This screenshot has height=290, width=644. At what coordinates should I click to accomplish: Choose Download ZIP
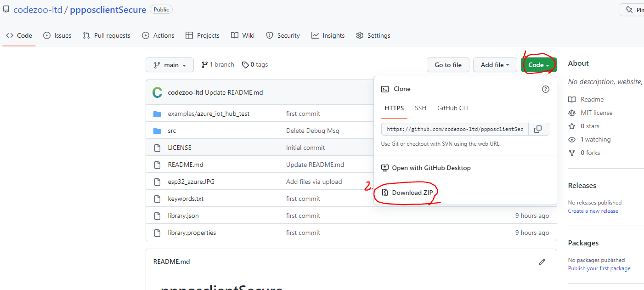[407, 193]
